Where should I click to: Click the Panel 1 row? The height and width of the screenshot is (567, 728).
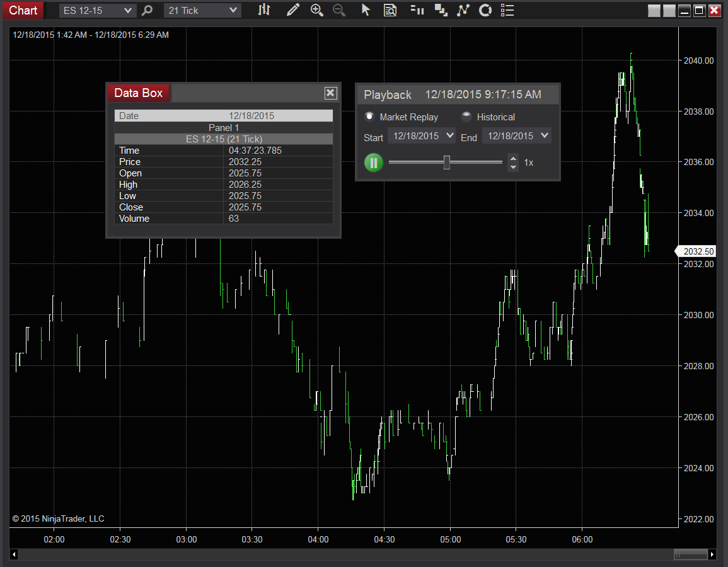[x=224, y=128]
